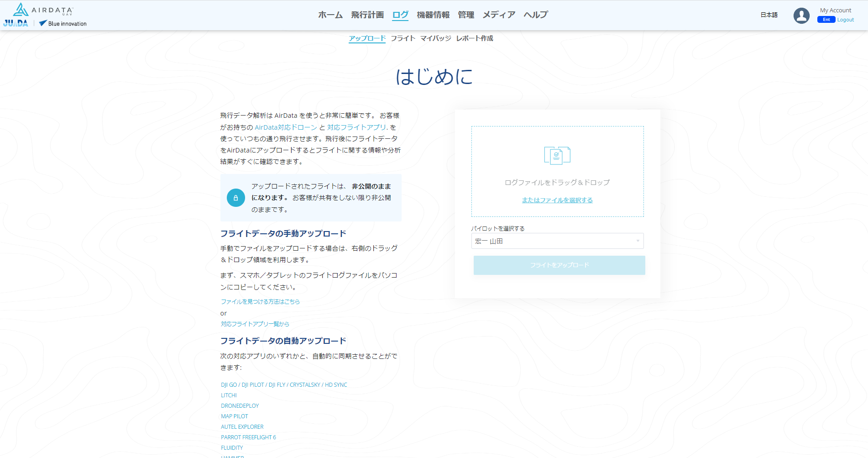Click the log file document icon
Image resolution: width=868 pixels, height=458 pixels.
[557, 155]
